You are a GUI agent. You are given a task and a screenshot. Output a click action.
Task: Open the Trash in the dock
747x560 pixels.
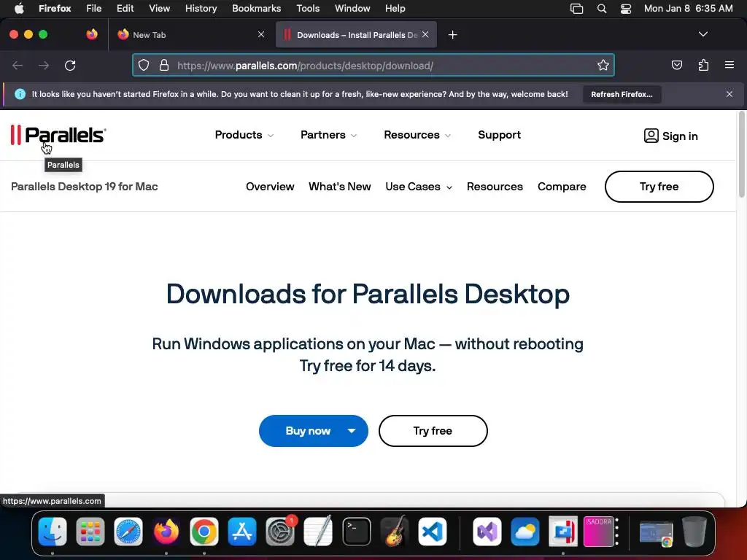694,532
